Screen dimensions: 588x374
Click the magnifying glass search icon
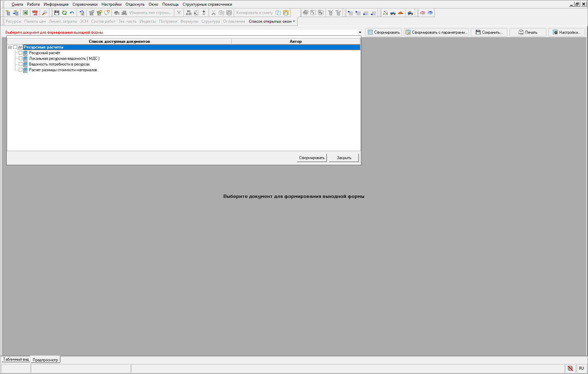pos(44,13)
